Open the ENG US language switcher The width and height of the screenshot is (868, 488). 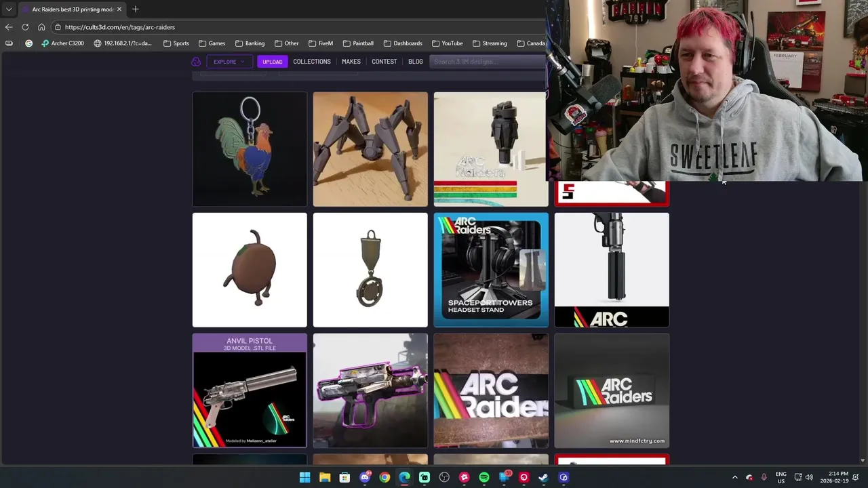point(781,477)
